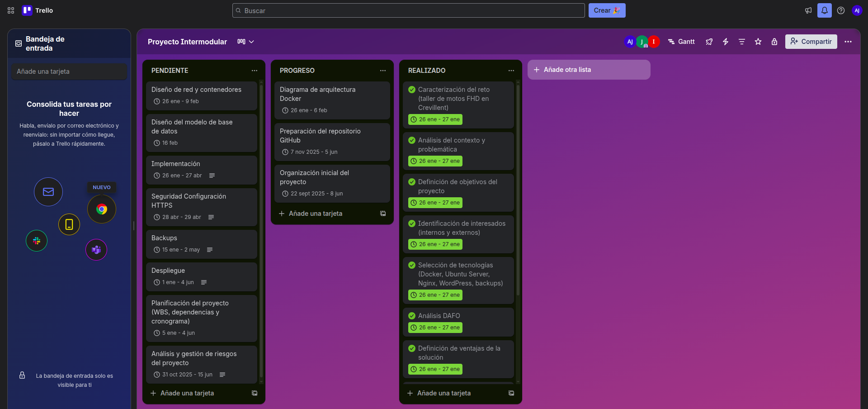Open the REALIZADO list actions menu
Screen dimensions: 868x409
[511, 71]
